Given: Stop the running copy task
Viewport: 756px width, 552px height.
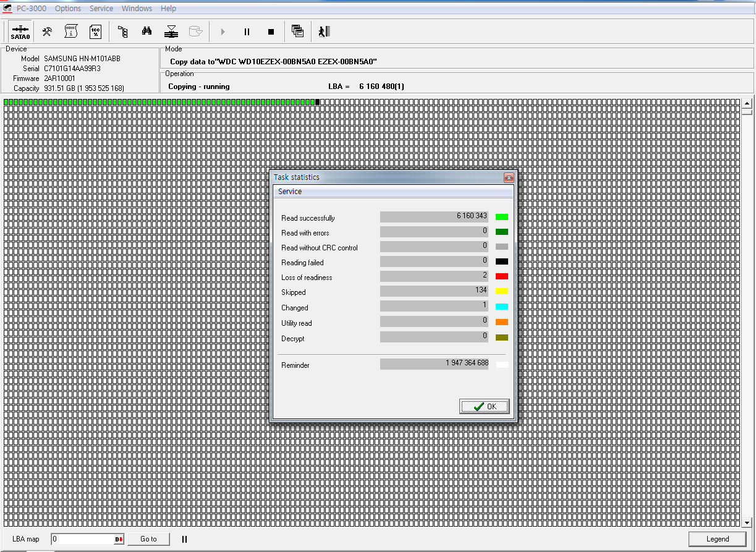Looking at the screenshot, I should coord(271,32).
